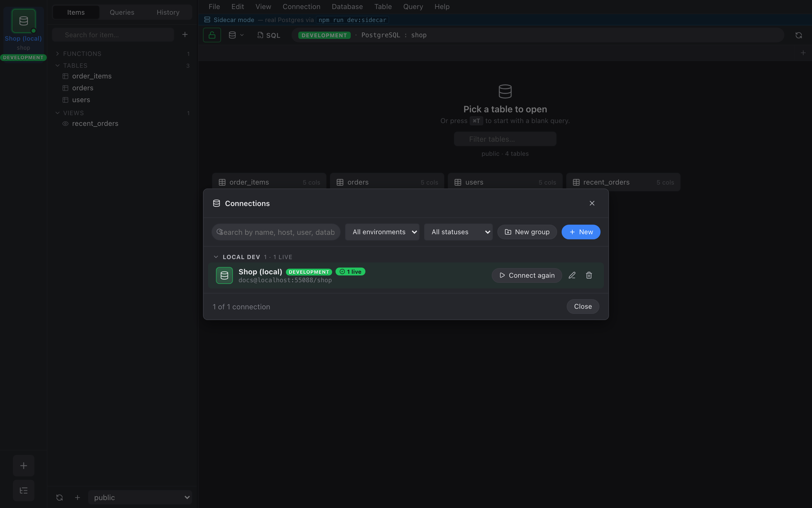Open the All environments dropdown

tap(382, 232)
